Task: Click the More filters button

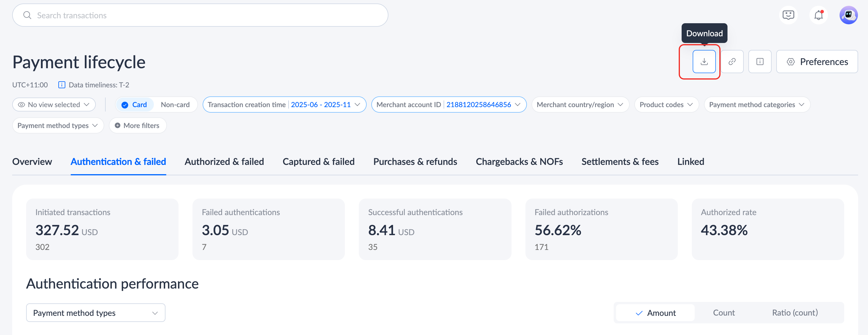Action: click(x=138, y=126)
